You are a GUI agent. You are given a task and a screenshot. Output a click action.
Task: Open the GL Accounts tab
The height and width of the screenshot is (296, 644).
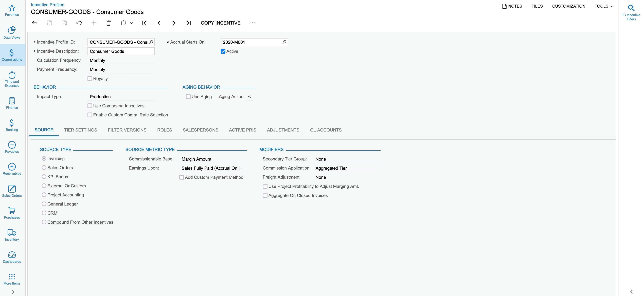(x=326, y=130)
